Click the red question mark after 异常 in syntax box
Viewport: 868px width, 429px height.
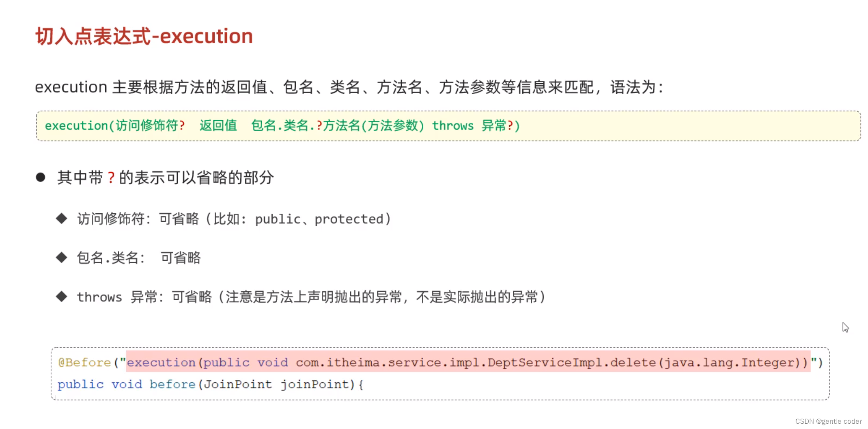[x=510, y=126]
